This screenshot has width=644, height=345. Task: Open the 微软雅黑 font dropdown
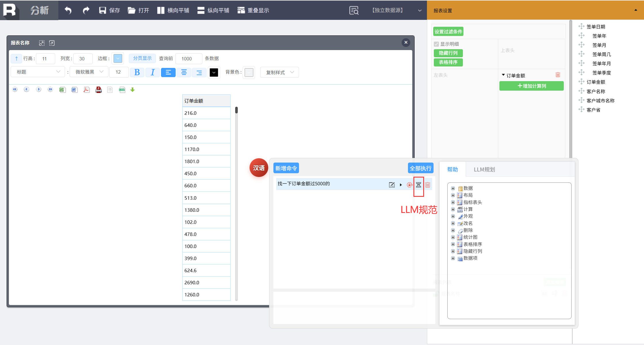[89, 72]
